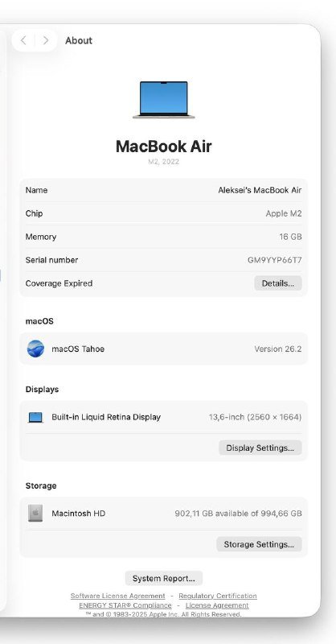Open the ENERGY STAR Compliance link

coord(125,605)
